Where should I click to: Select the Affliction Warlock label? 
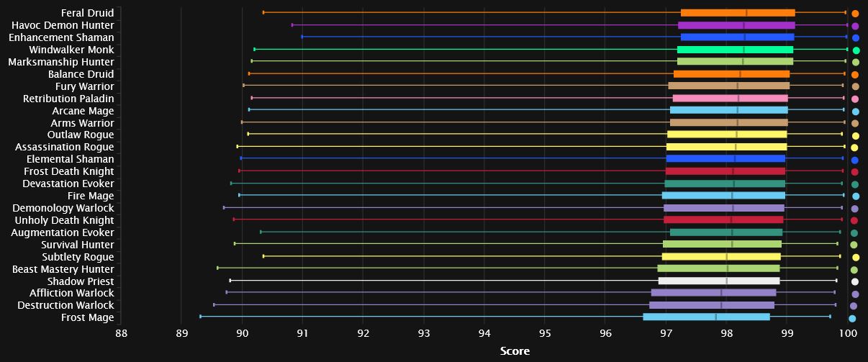pos(72,294)
